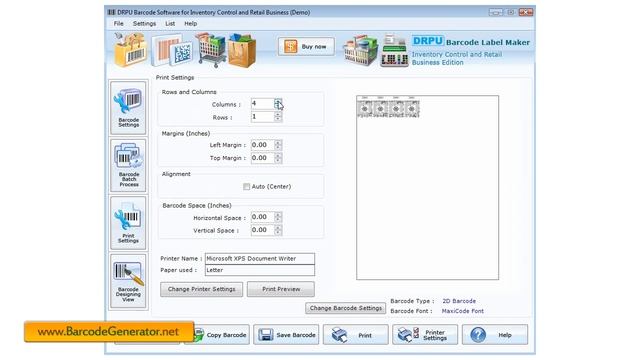
Task: Switch to Barcode Designing View
Action: click(128, 281)
